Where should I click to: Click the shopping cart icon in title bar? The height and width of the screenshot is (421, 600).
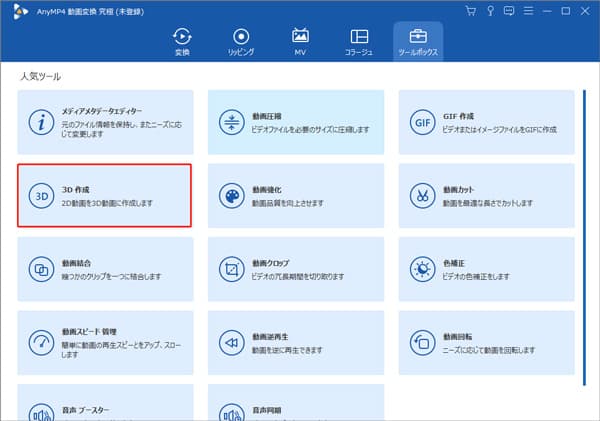pos(471,10)
